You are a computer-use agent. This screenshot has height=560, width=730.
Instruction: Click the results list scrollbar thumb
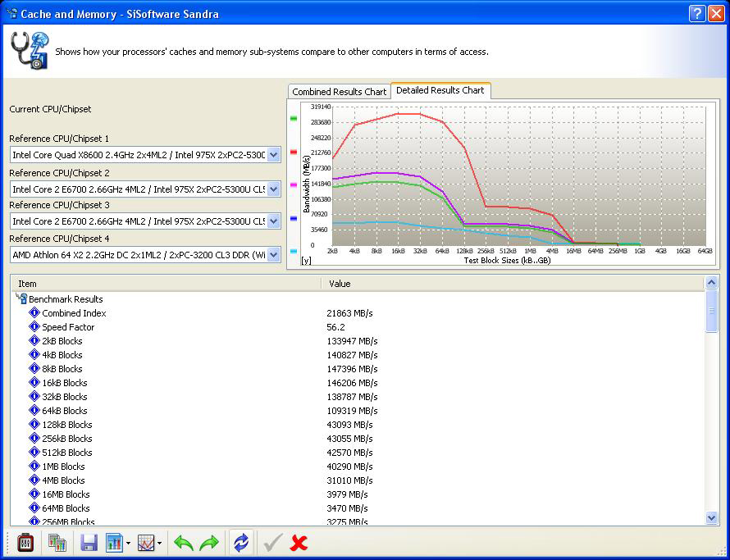[x=711, y=312]
